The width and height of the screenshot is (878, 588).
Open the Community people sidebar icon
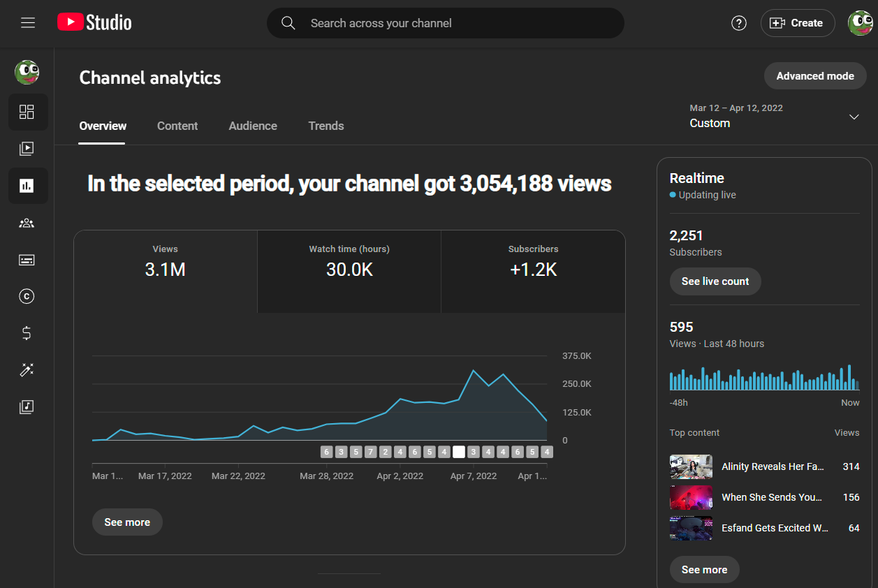coord(27,223)
